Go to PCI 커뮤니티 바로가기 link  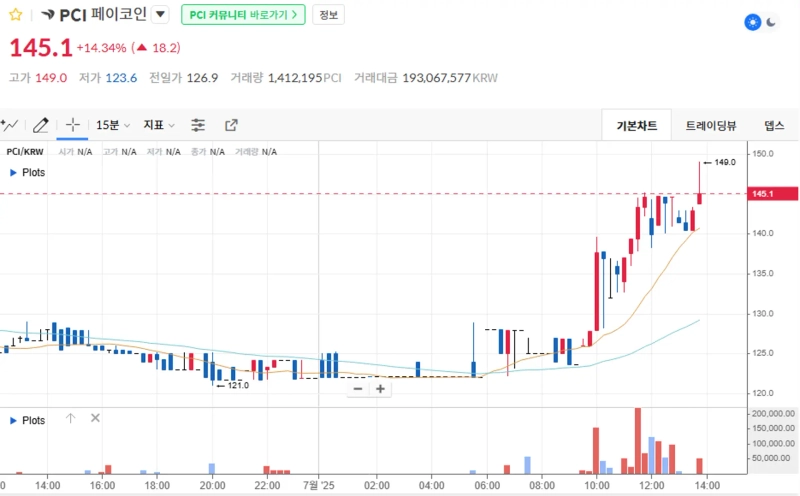pos(243,15)
